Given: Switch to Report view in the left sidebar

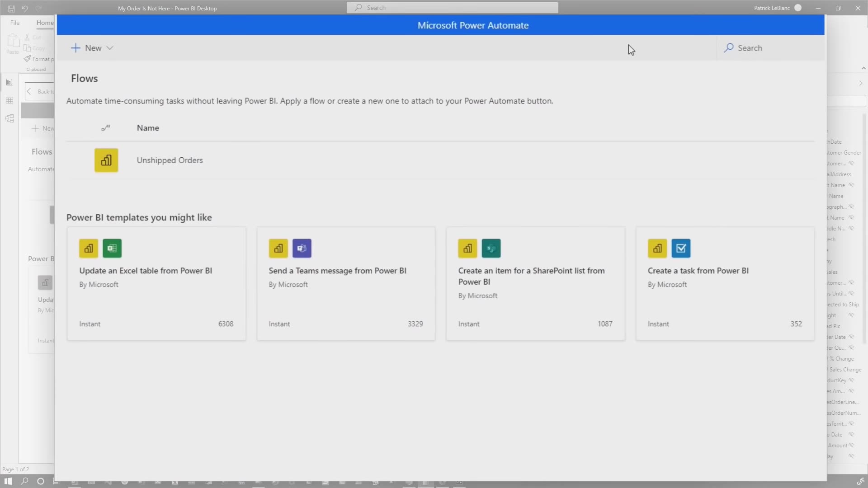Looking at the screenshot, I should (x=9, y=82).
